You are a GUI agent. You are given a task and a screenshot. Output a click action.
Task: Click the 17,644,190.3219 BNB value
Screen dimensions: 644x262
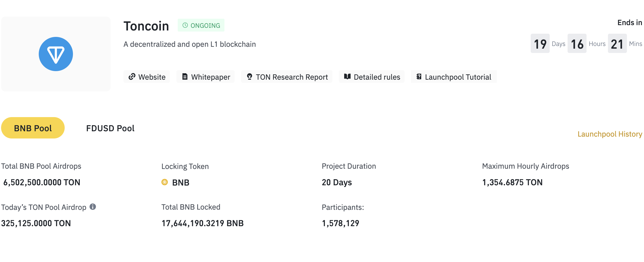click(203, 223)
